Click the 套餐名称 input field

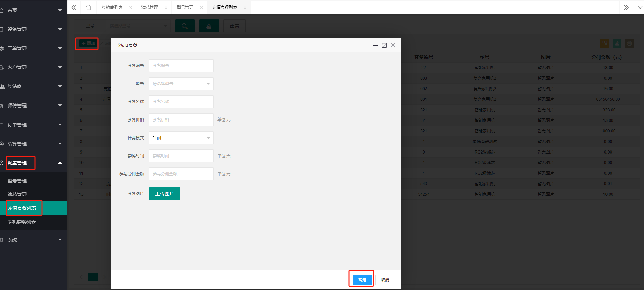[181, 102]
